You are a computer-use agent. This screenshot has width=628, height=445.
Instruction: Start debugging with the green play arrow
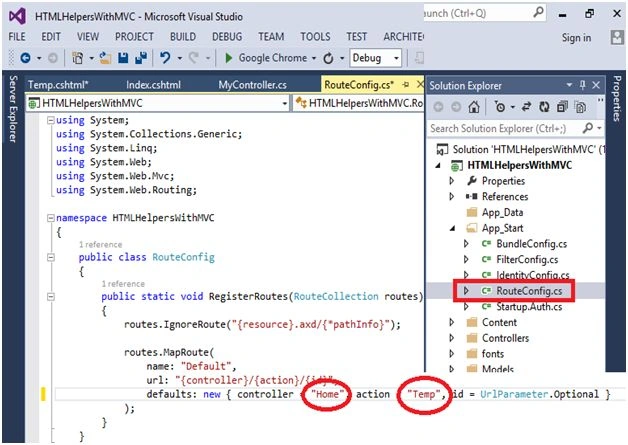[229, 58]
